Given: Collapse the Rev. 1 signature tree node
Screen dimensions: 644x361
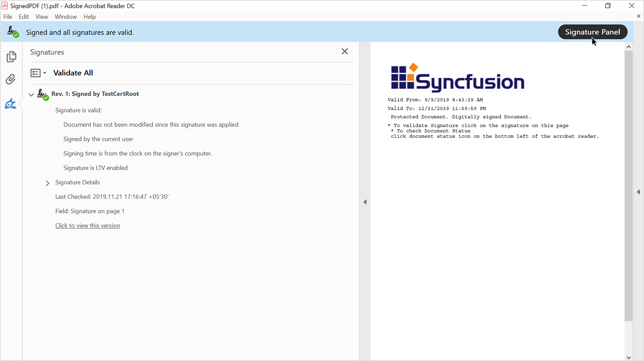Looking at the screenshot, I should coord(31,94).
